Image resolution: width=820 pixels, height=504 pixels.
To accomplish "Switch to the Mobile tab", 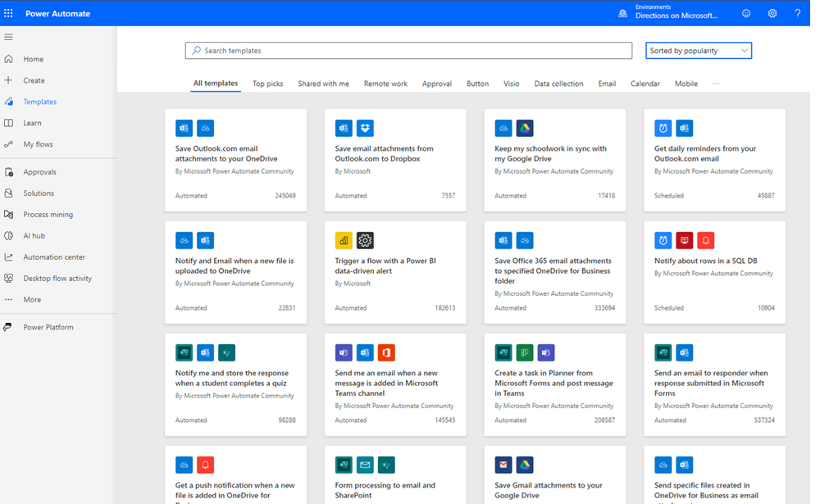I will 686,84.
